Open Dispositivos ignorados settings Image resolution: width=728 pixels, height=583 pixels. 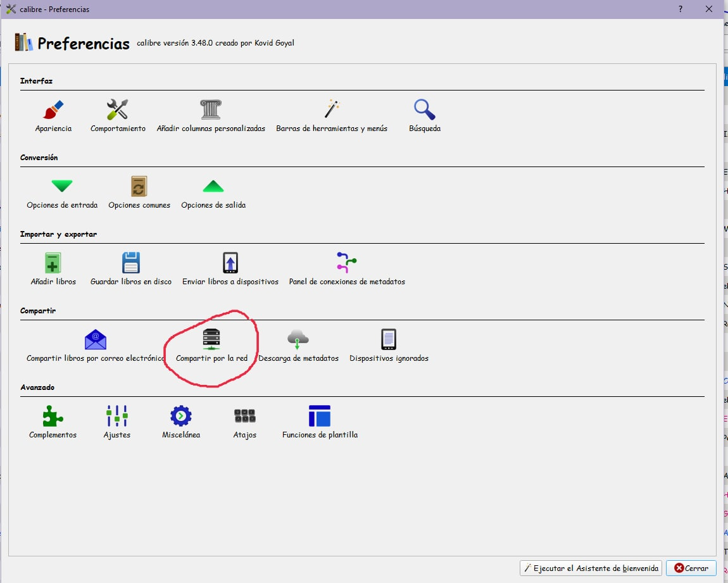click(x=389, y=346)
